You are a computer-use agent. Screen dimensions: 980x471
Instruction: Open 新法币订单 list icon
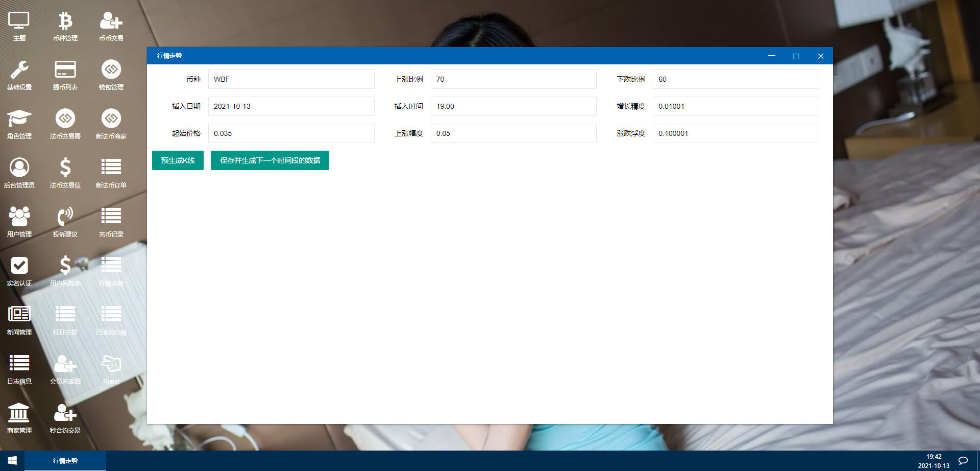(x=111, y=174)
